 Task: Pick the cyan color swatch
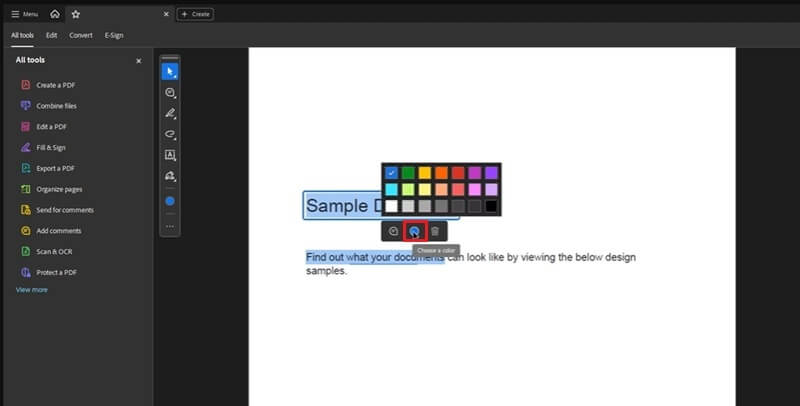point(391,190)
